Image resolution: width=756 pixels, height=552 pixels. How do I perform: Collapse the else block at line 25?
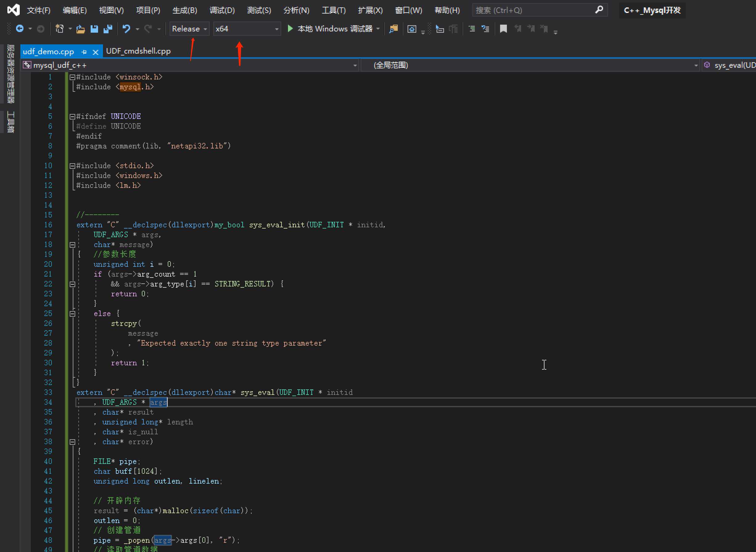pos(72,313)
